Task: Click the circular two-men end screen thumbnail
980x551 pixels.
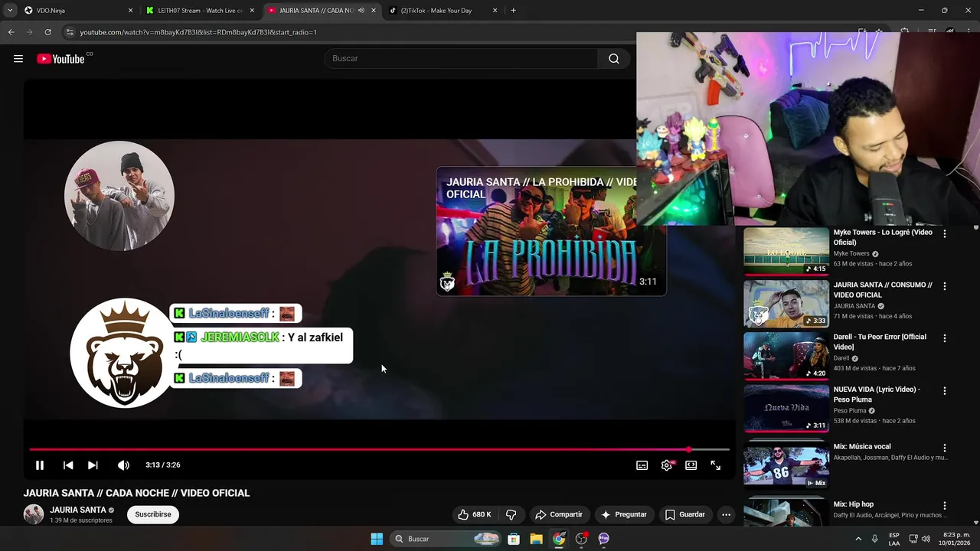Action: pos(119,196)
